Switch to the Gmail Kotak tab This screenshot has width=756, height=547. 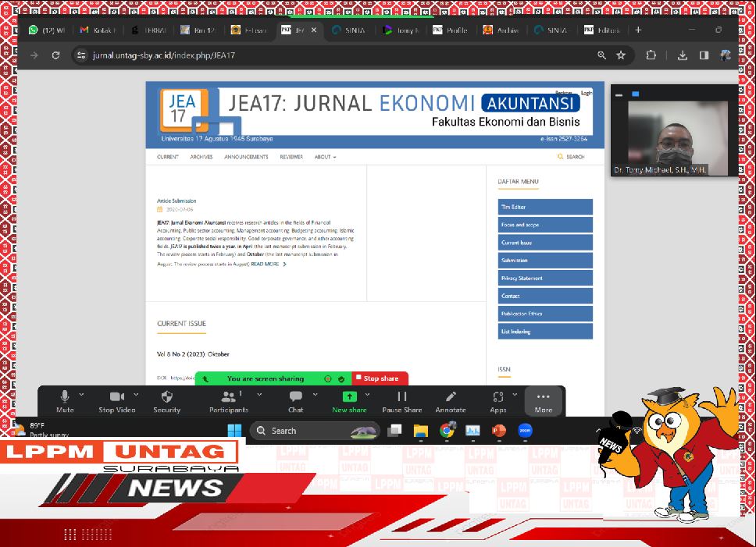click(98, 30)
